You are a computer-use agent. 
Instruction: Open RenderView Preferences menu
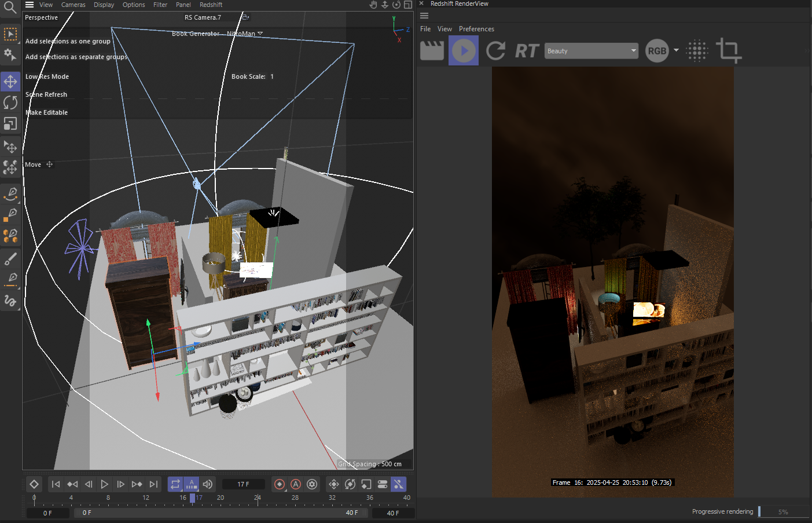click(x=477, y=29)
